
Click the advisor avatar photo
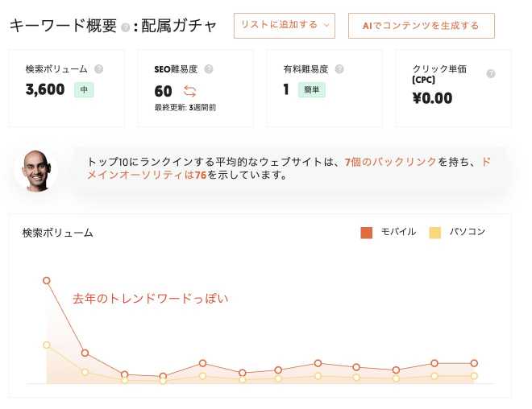pyautogui.click(x=35, y=170)
